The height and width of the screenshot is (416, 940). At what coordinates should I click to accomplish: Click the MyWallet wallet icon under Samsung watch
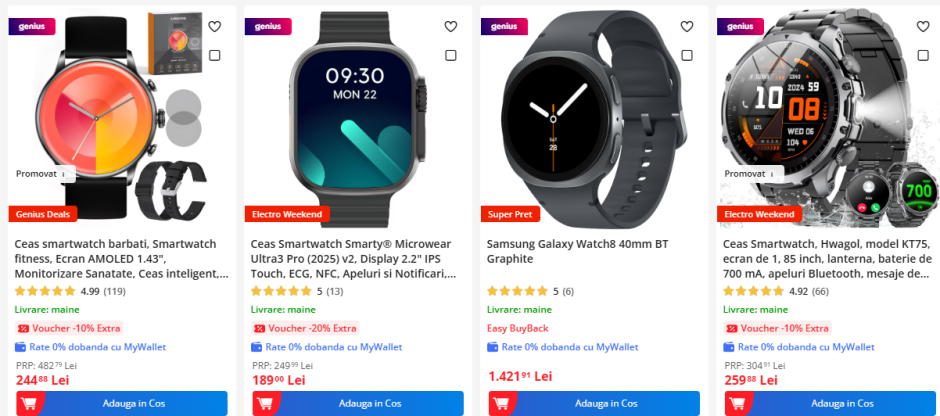click(x=493, y=347)
